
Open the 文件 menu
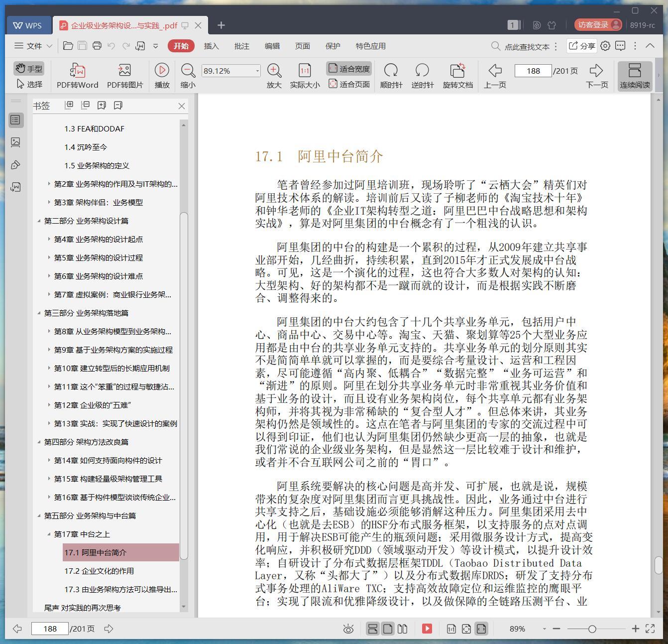pos(33,46)
